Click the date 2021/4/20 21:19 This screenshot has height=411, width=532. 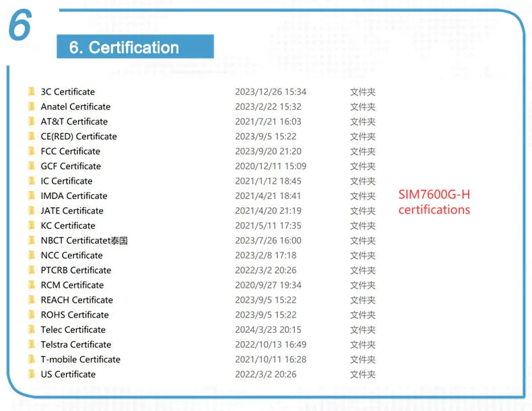tap(268, 211)
